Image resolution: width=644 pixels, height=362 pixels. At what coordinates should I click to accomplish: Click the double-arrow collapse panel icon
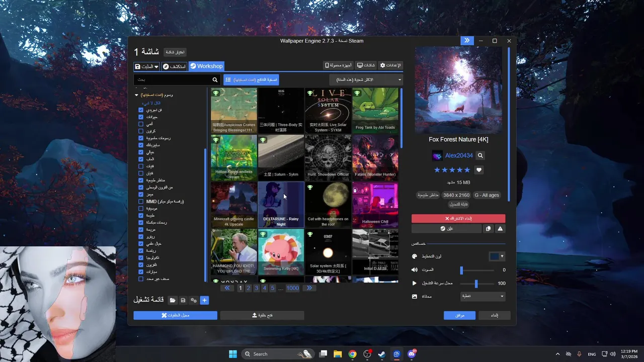(467, 41)
